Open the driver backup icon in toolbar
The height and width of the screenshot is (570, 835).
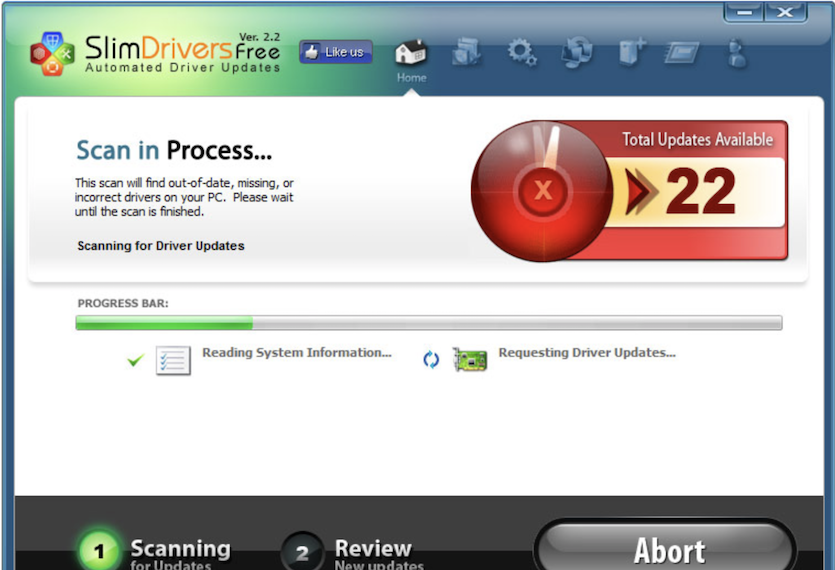click(466, 52)
